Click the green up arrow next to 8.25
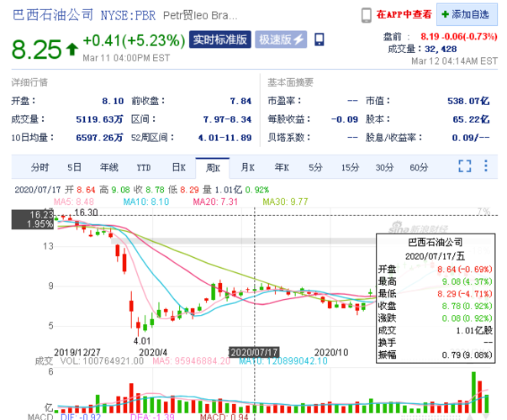The width and height of the screenshot is (507, 420). tap(72, 49)
